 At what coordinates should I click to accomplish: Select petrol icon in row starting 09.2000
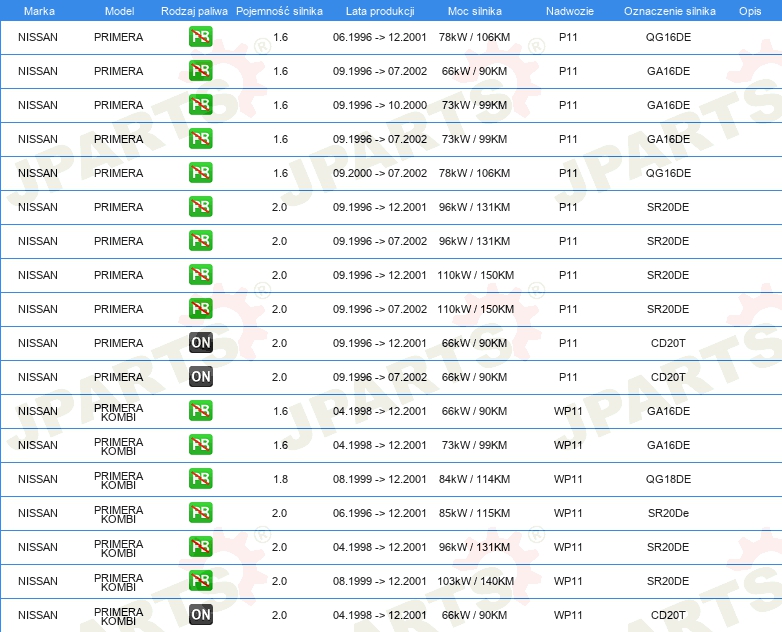[200, 173]
